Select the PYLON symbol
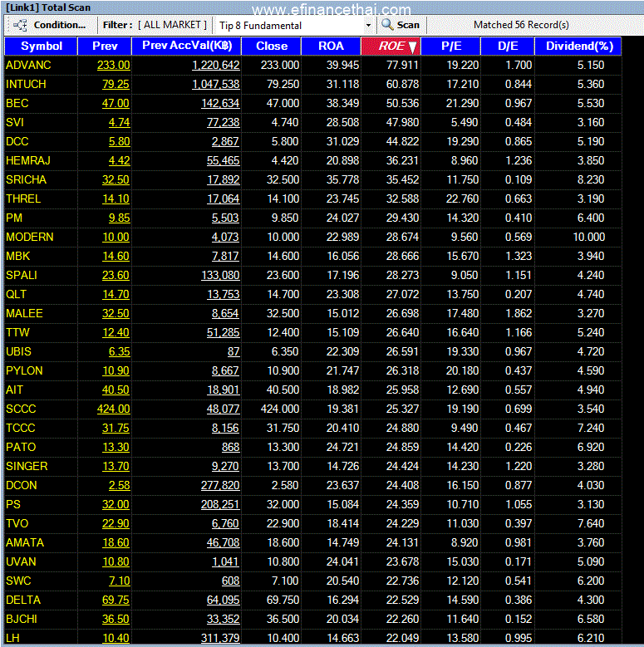Screen dimensions: 644x647 click(x=24, y=371)
